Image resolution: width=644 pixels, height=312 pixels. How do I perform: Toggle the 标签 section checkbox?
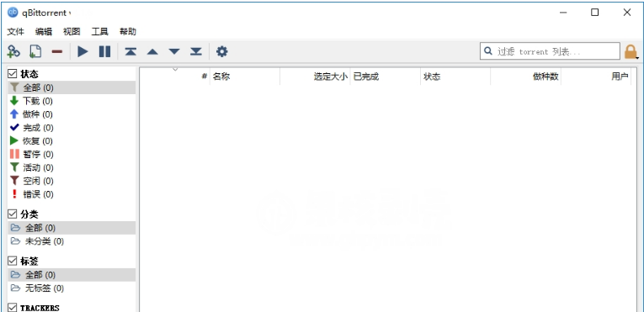(x=13, y=261)
